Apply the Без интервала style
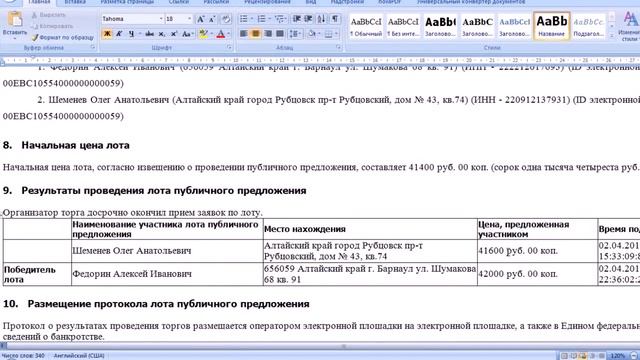 tap(403, 27)
